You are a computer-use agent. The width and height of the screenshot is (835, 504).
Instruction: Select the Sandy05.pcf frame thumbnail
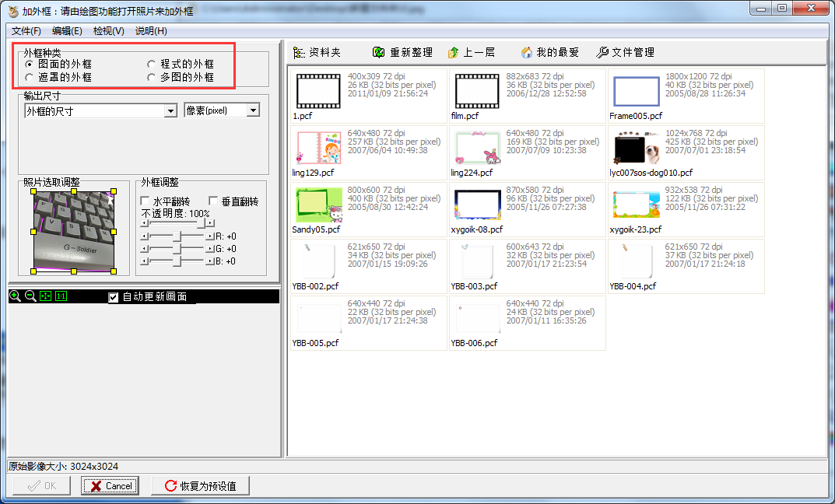(318, 205)
